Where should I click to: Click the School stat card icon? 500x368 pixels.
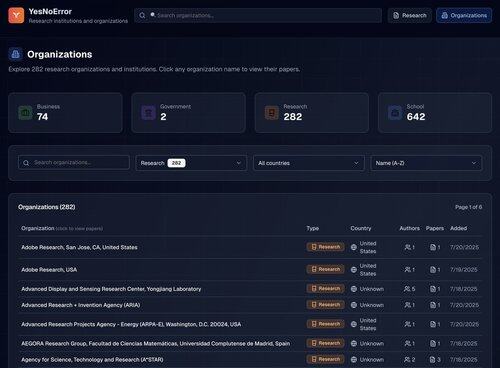[395, 113]
